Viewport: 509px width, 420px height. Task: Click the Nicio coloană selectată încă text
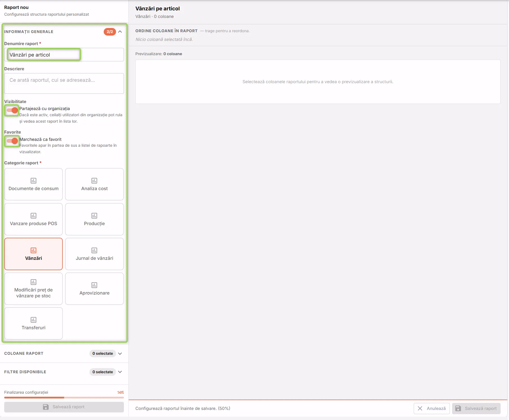click(164, 39)
